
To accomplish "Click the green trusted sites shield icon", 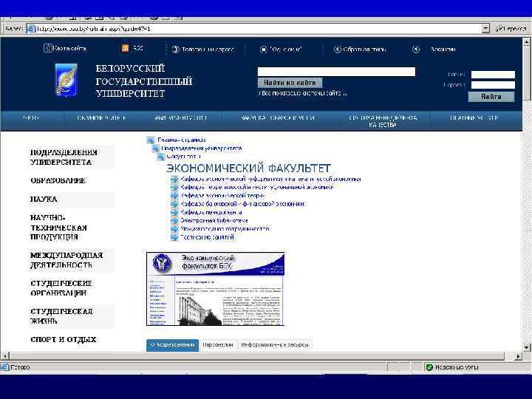I will coord(429,367).
